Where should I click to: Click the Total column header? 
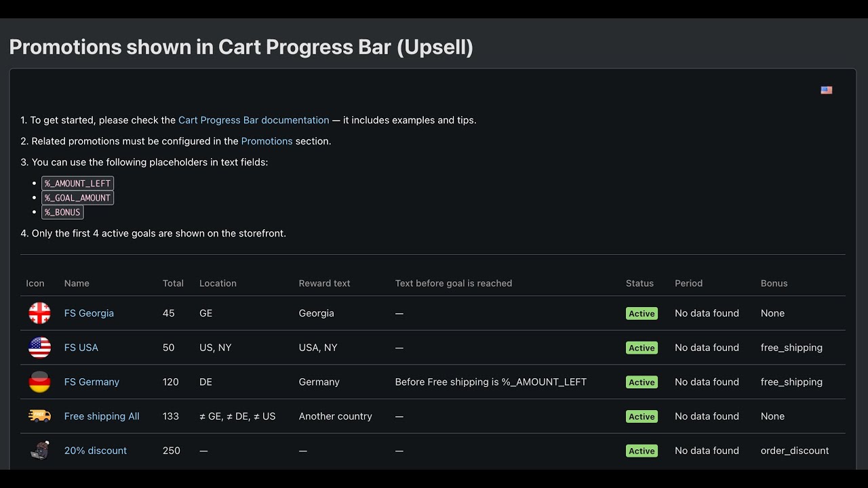[173, 283]
